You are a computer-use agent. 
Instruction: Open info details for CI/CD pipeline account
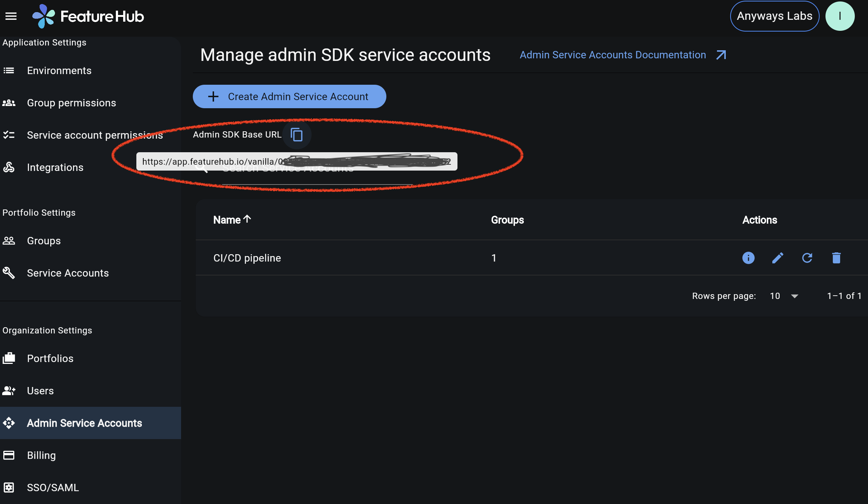coord(748,258)
